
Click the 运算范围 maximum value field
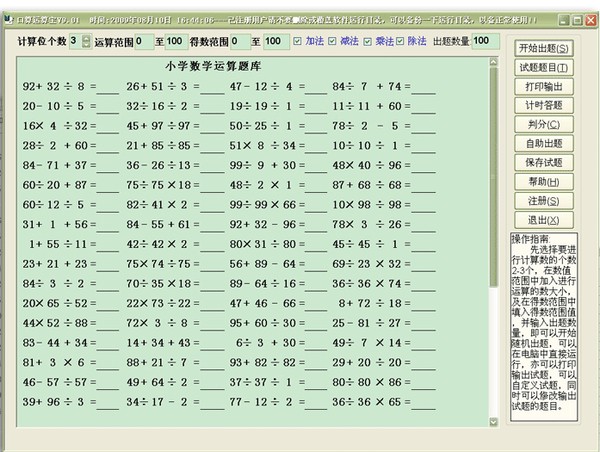tap(175, 41)
